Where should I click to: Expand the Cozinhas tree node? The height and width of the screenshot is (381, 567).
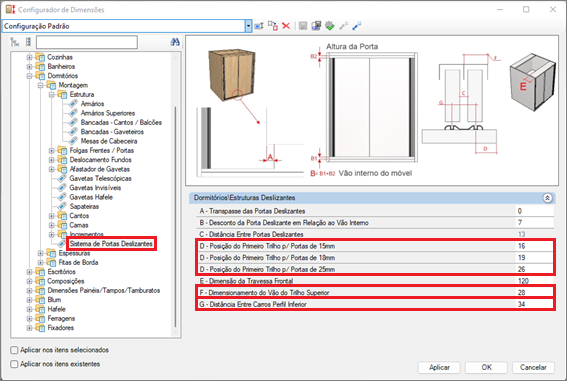click(29, 57)
